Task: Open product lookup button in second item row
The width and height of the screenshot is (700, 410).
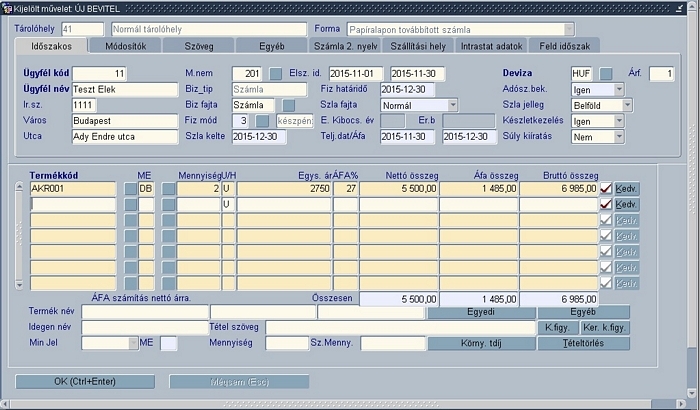Action: click(x=131, y=205)
